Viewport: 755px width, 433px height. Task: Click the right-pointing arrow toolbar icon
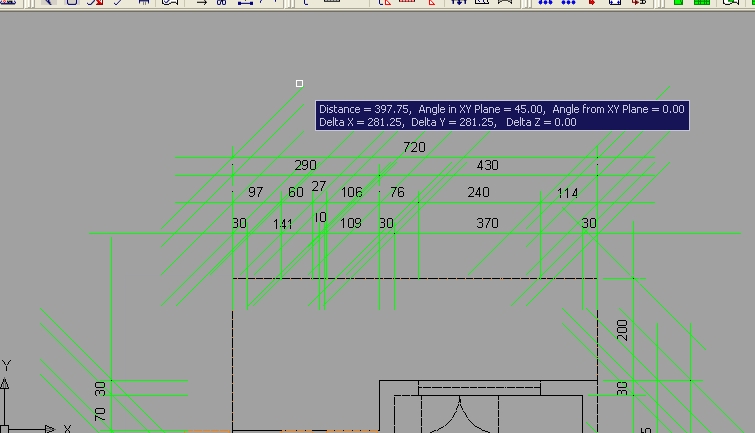[x=201, y=3]
